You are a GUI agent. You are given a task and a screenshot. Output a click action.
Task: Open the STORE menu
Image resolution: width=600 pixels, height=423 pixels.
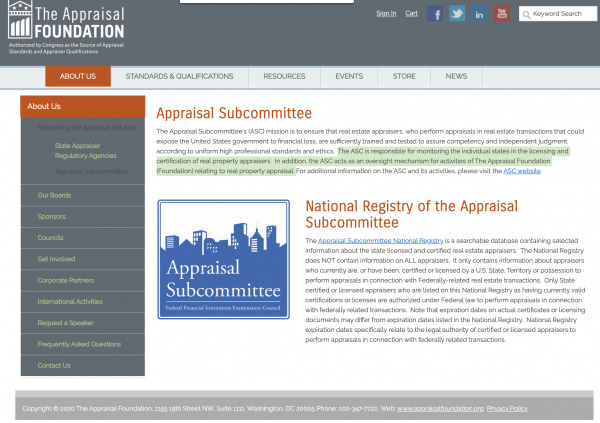pos(404,76)
